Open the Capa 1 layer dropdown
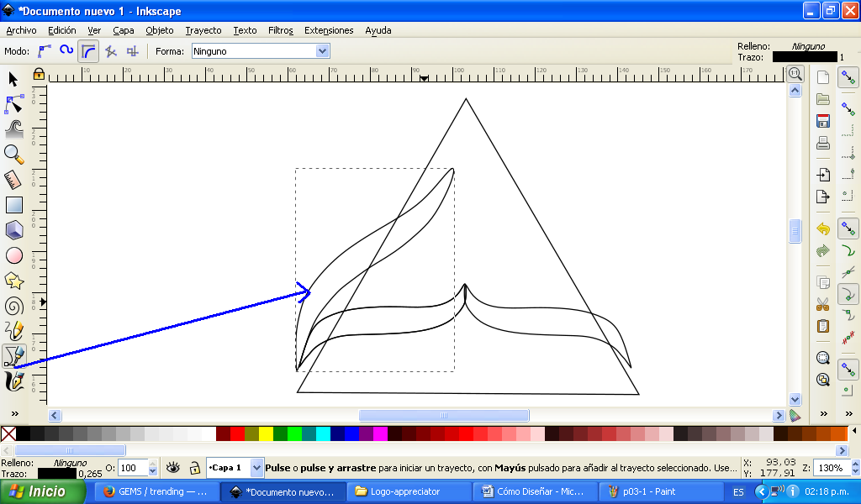Screen dimensions: 861x504 (256, 468)
